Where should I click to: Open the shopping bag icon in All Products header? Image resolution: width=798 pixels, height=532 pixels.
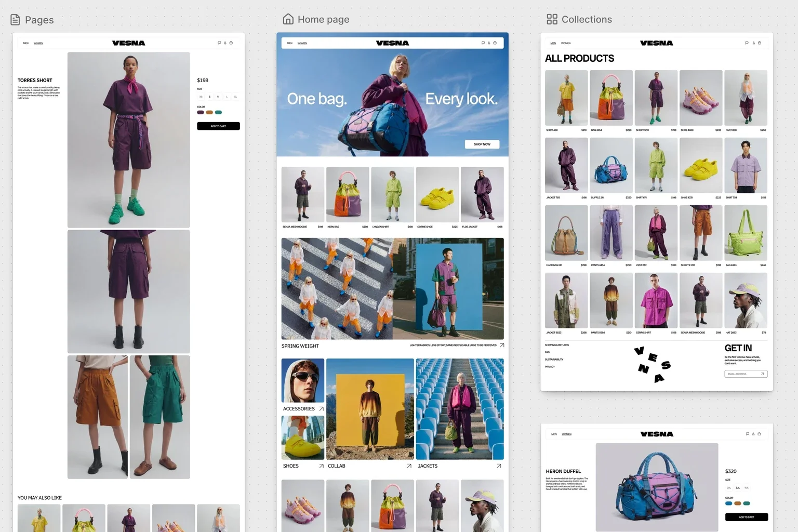(760, 43)
